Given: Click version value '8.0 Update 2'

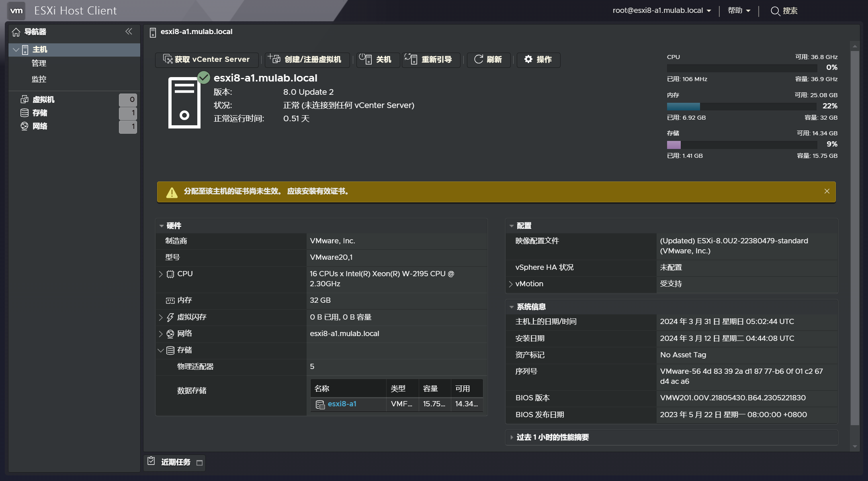Looking at the screenshot, I should [x=308, y=92].
